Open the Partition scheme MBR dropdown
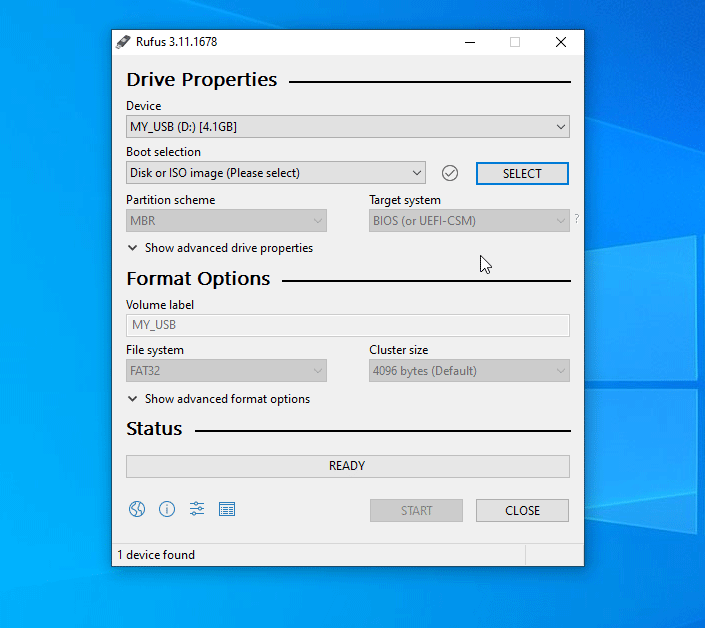705x628 pixels. click(x=226, y=221)
